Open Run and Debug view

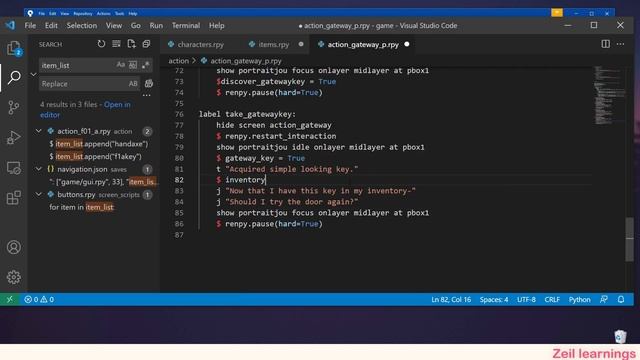(x=14, y=138)
